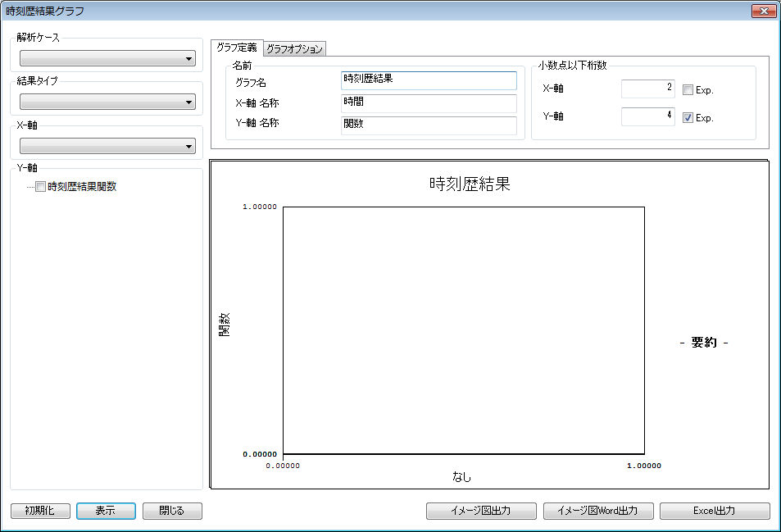Switch to グラフオプション tab
The image size is (781, 532).
pyautogui.click(x=294, y=49)
